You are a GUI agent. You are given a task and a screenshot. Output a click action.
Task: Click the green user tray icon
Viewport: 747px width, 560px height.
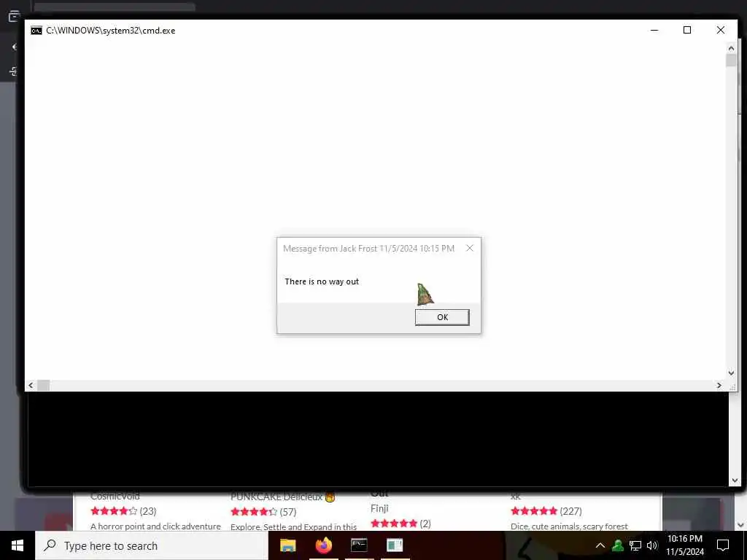click(x=618, y=545)
